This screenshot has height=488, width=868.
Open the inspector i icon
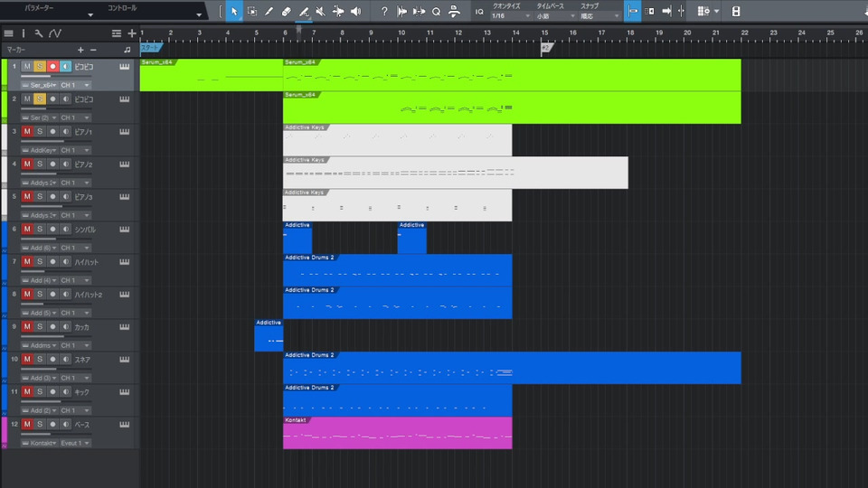[x=24, y=33]
